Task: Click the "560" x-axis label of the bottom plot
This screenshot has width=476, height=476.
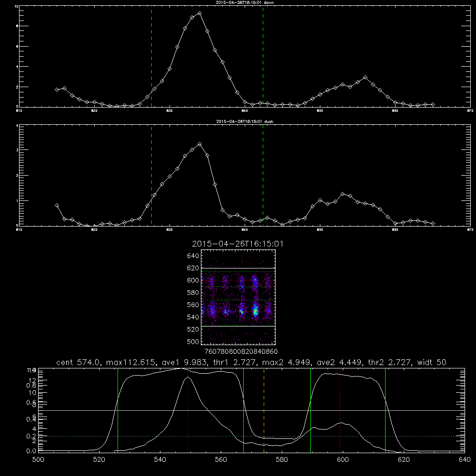Action: (x=221, y=460)
